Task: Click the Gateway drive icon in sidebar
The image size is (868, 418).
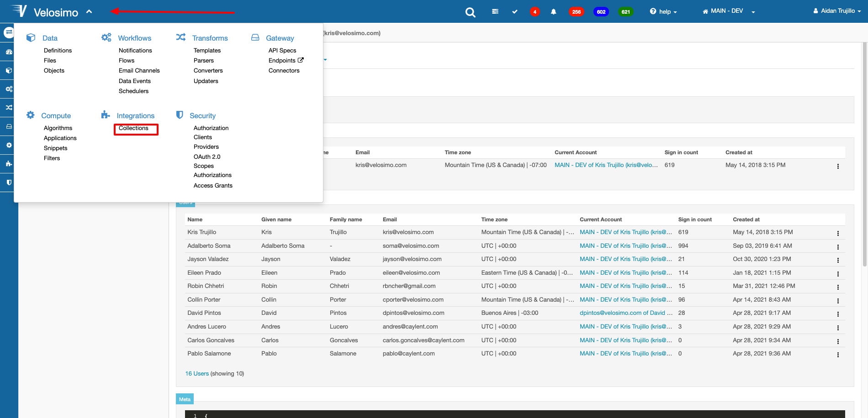Action: 9,126
